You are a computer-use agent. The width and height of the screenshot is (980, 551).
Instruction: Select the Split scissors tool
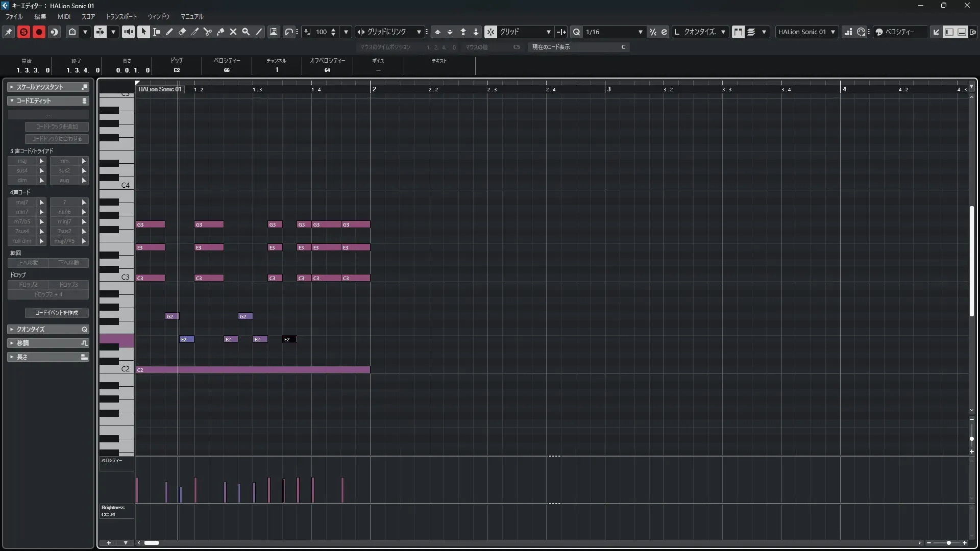(208, 32)
